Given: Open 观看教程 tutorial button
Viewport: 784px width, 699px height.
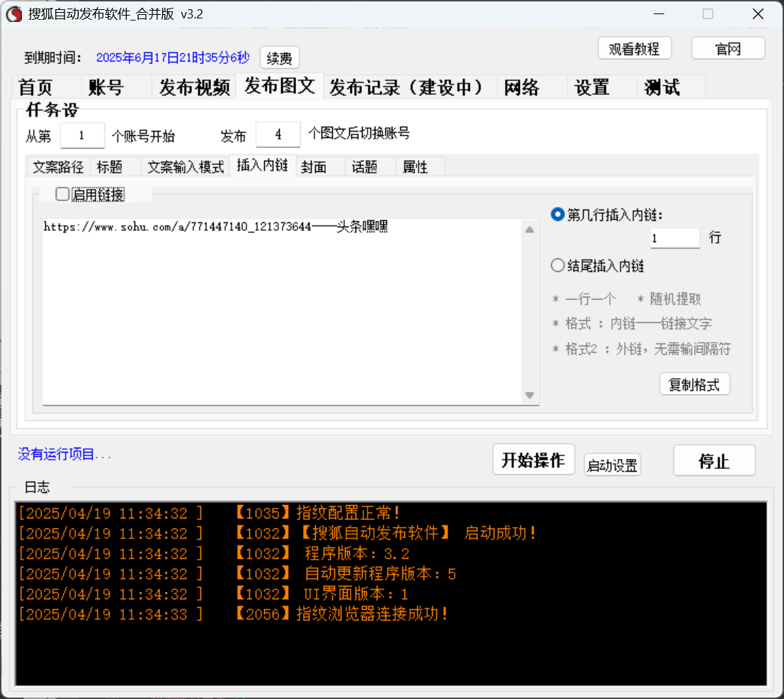Looking at the screenshot, I should 634,48.
